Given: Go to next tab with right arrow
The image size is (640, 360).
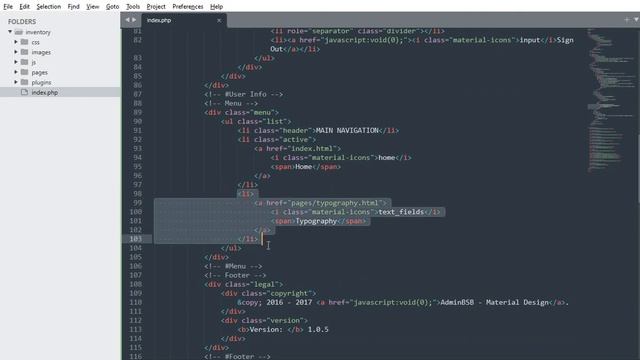Looking at the screenshot, I should 134,20.
